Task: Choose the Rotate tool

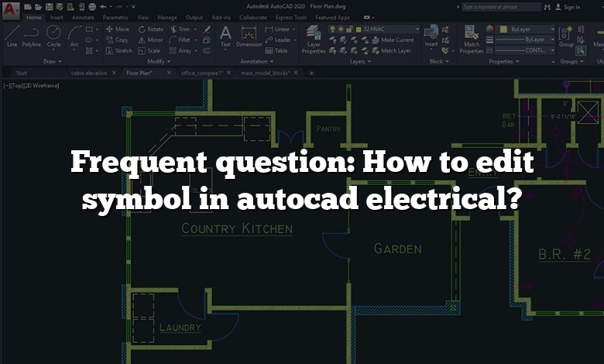Action: point(151,29)
